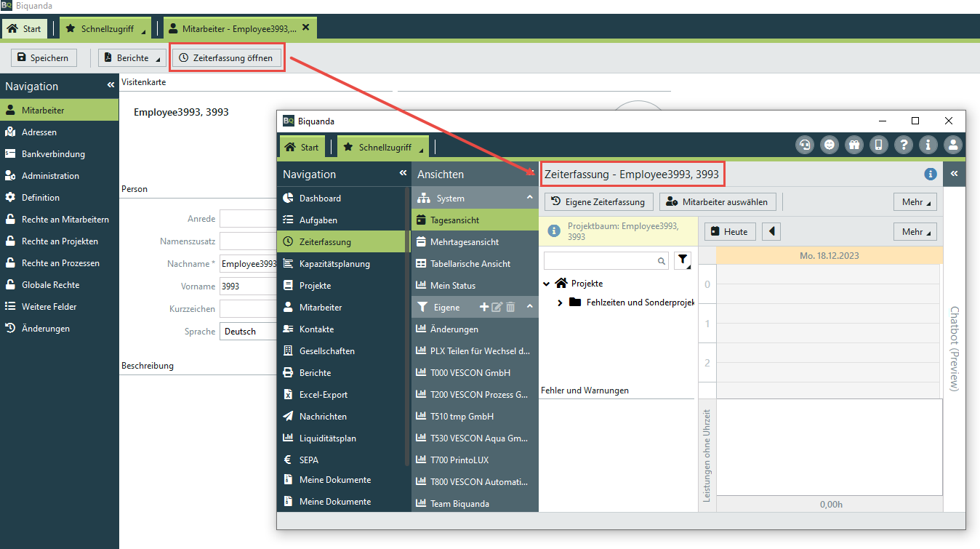
Task: Open Weitere Felder in back window
Action: [x=60, y=307]
